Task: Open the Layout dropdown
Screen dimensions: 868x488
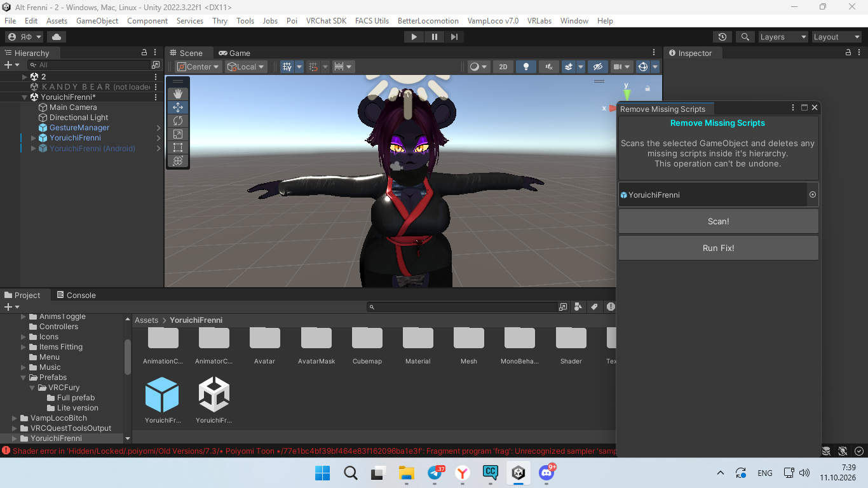Action: pos(836,37)
